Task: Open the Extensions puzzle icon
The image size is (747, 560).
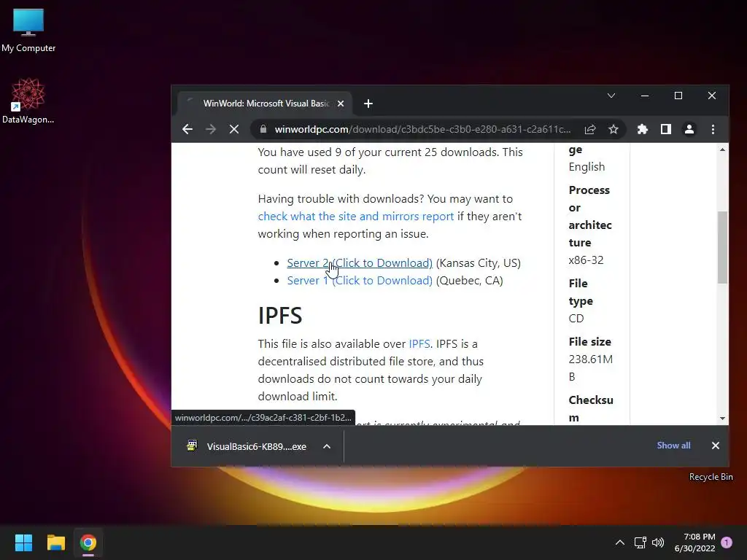Action: pyautogui.click(x=642, y=129)
